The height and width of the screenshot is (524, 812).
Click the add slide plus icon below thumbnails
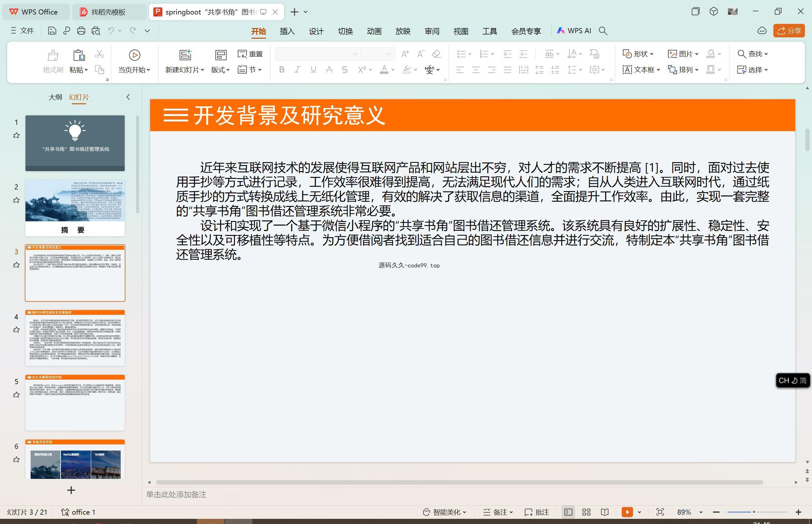pyautogui.click(x=71, y=490)
